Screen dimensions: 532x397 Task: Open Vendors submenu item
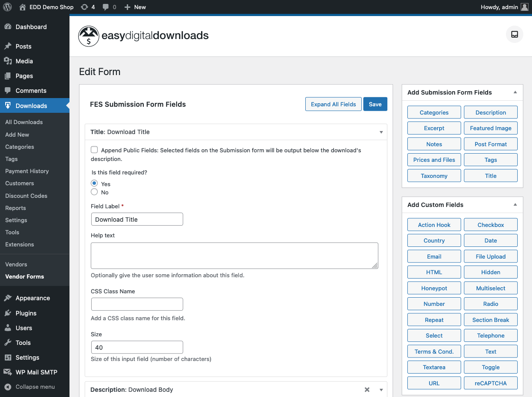pos(16,264)
